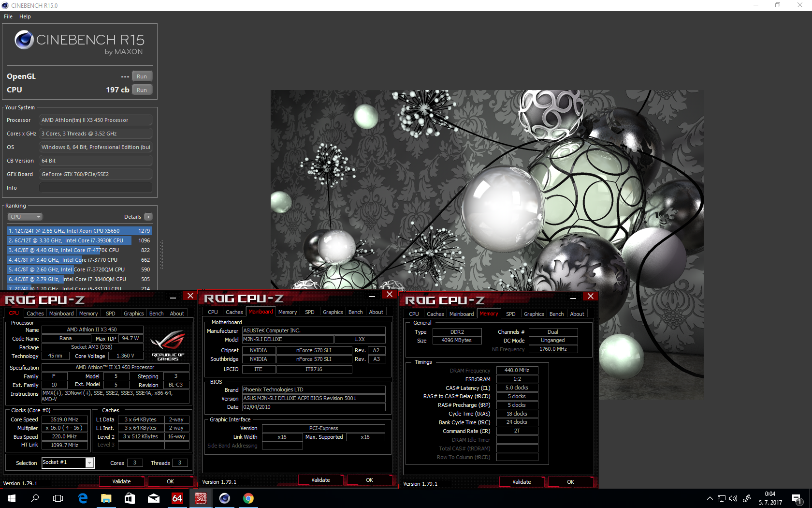Click the Cinebench R15 logo icon

(x=24, y=40)
